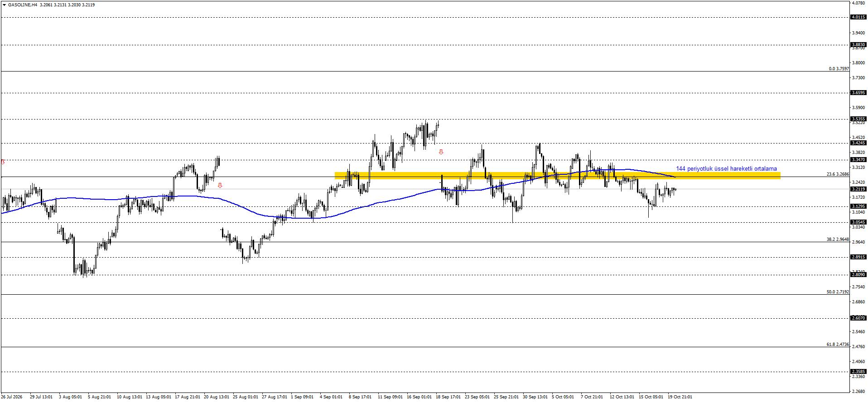Image resolution: width=868 pixels, height=402 pixels.
Task: Click the Fibonacci label "0.0 3.7597"
Action: click(x=839, y=69)
